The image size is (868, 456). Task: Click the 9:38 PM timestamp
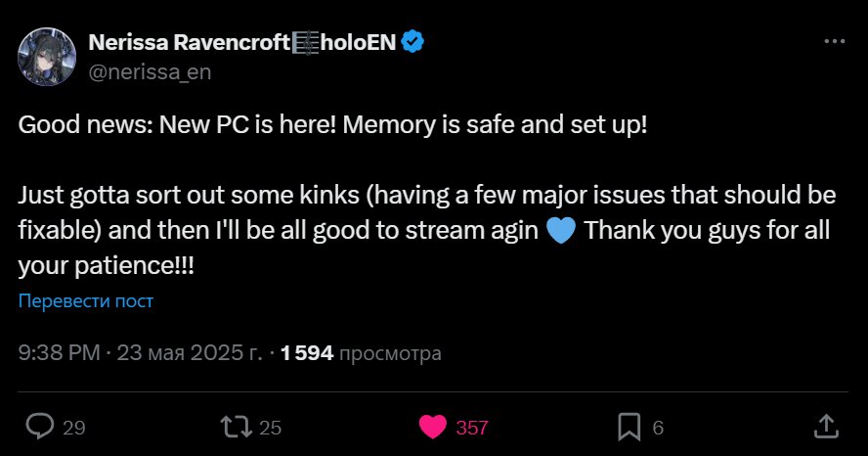pos(60,353)
